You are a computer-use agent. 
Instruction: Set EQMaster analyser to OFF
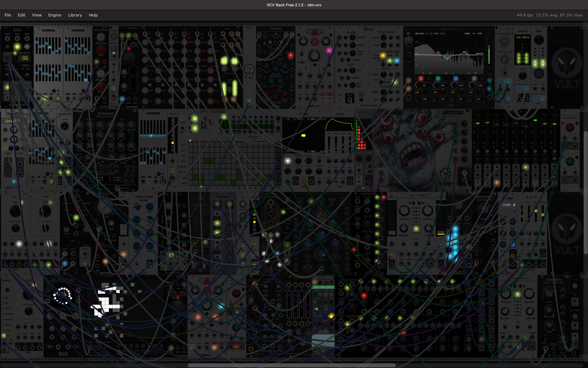[426, 34]
